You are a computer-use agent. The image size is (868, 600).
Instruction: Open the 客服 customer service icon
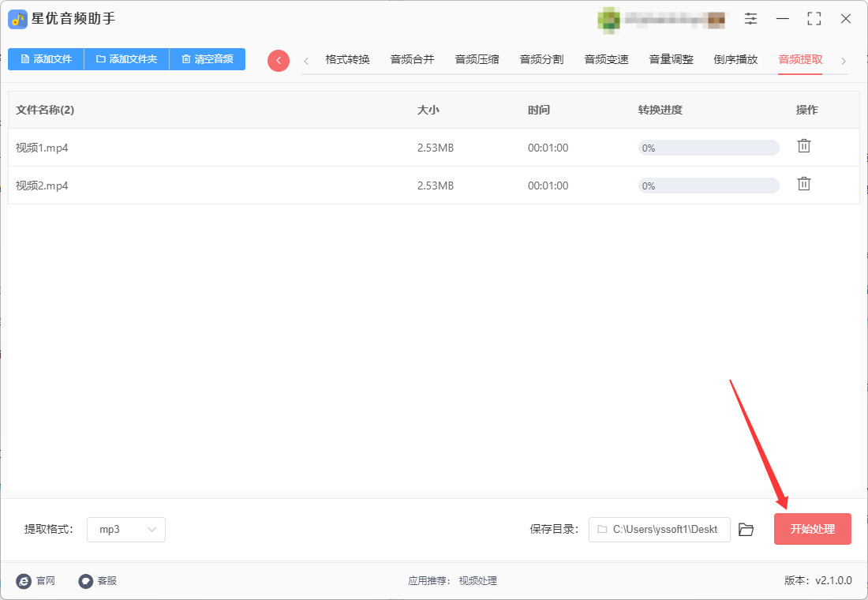86,581
